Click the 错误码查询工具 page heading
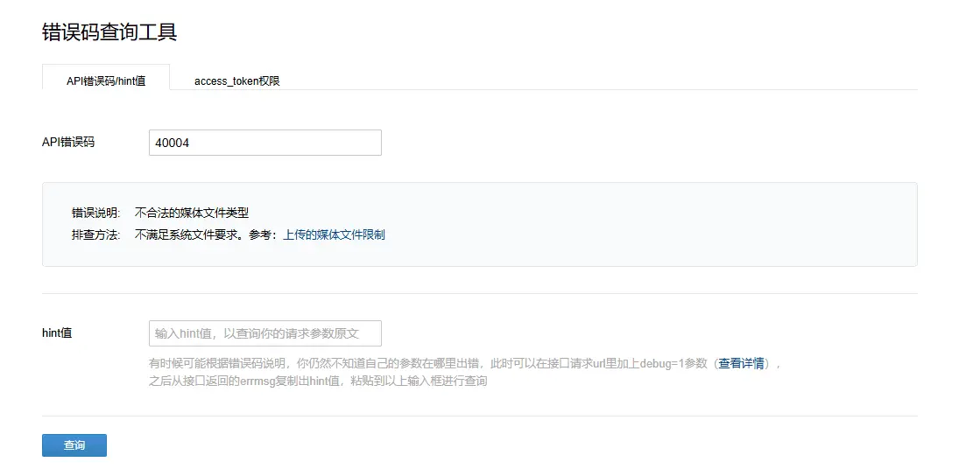This screenshot has height=476, width=980. 109,32
